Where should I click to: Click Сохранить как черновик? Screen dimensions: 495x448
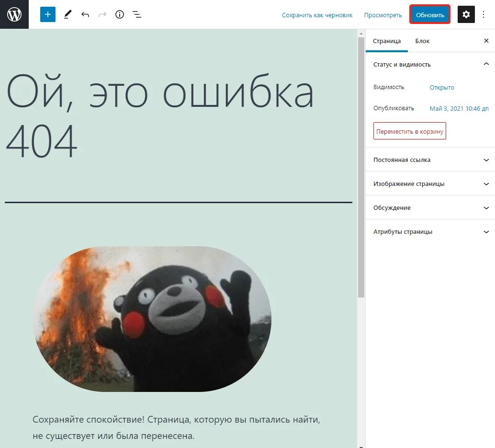(x=317, y=15)
